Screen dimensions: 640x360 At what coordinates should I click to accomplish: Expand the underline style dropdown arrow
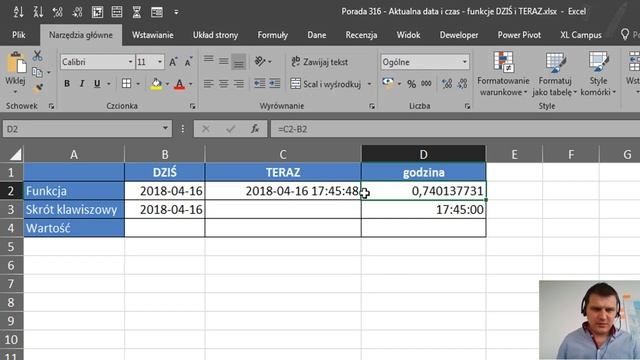click(x=109, y=84)
